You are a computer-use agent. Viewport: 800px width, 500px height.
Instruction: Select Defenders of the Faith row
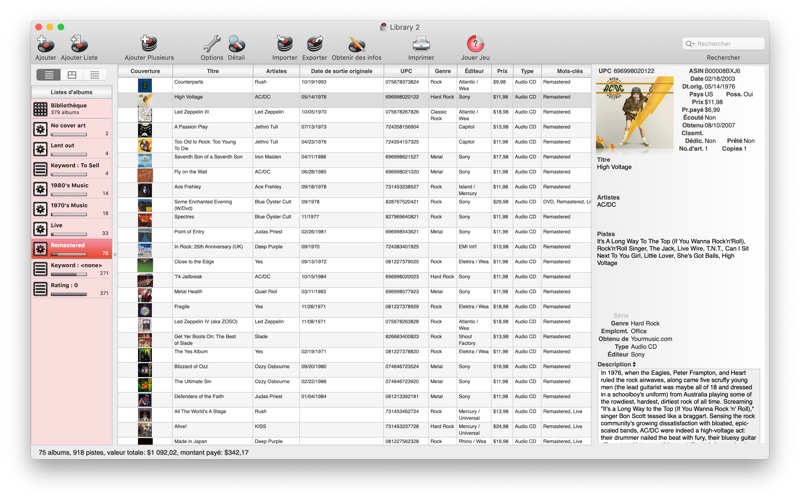355,399
